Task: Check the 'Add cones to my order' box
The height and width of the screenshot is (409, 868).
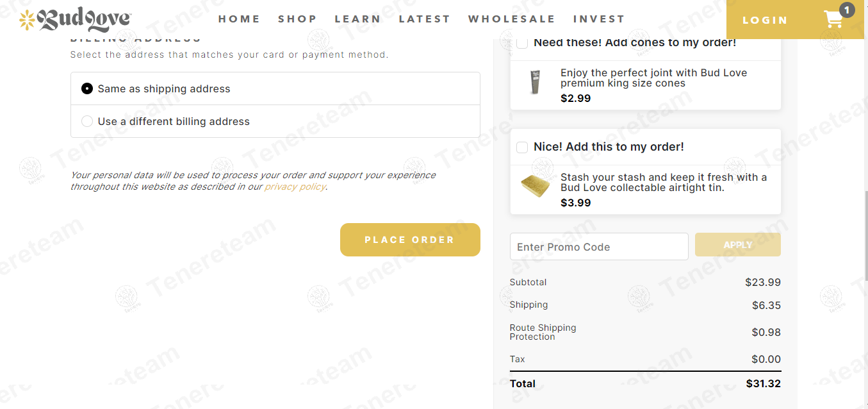Action: [x=522, y=43]
